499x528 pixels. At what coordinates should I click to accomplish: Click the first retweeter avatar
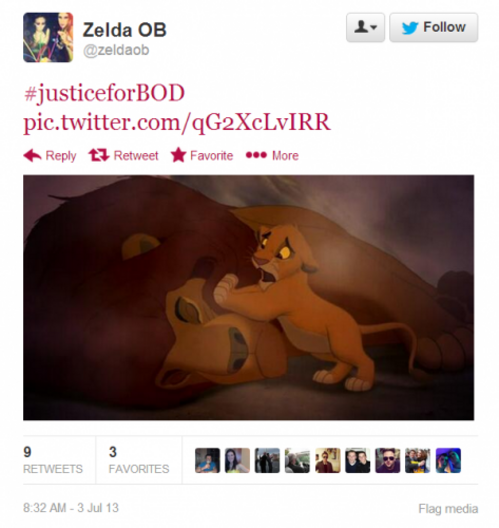[207, 460]
